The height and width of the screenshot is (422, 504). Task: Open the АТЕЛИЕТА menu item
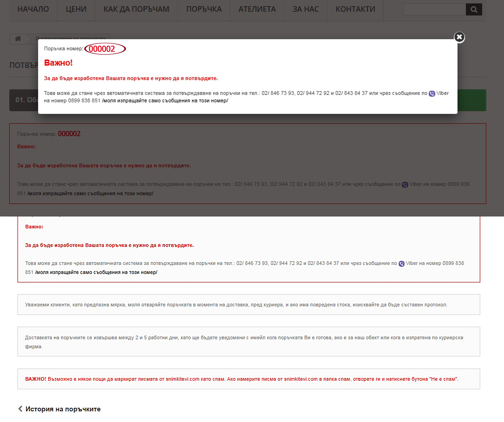click(x=257, y=9)
